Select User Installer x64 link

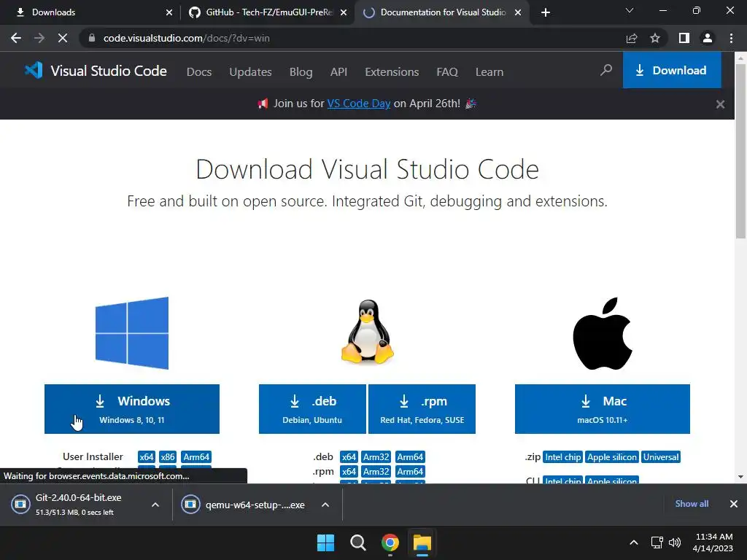[x=146, y=456]
